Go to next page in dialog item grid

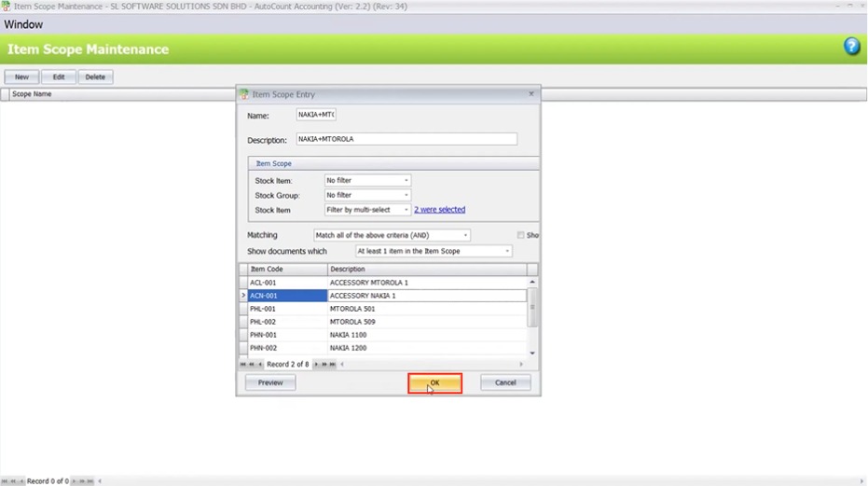point(324,364)
